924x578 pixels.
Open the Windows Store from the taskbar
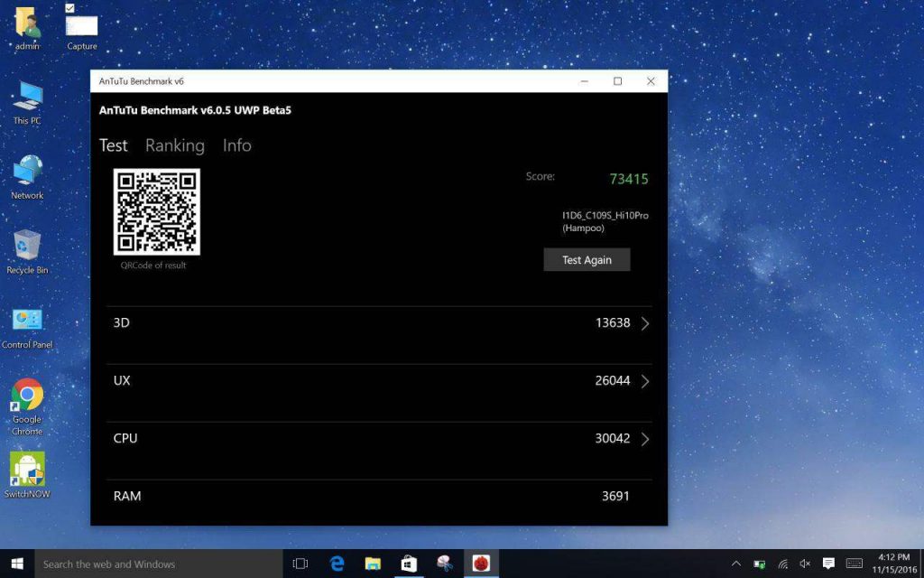click(409, 564)
